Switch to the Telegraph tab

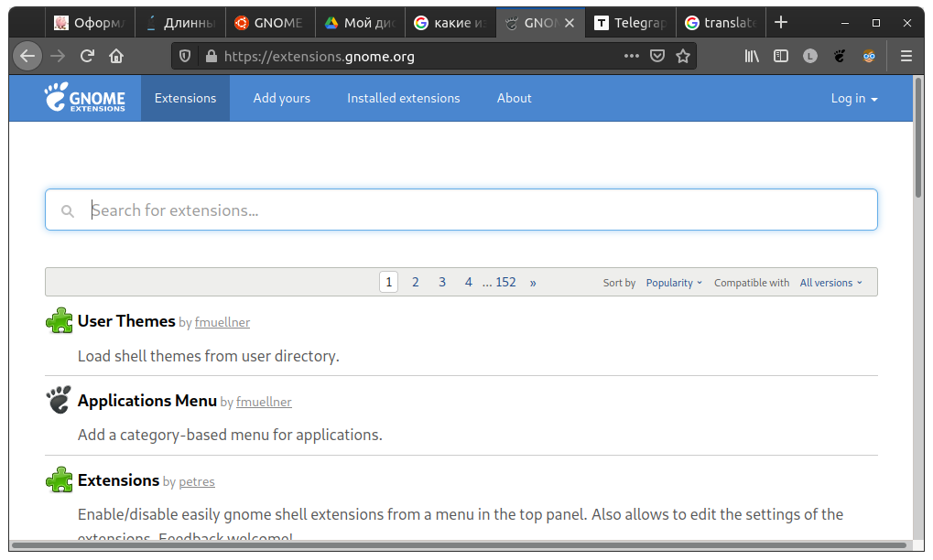point(631,23)
